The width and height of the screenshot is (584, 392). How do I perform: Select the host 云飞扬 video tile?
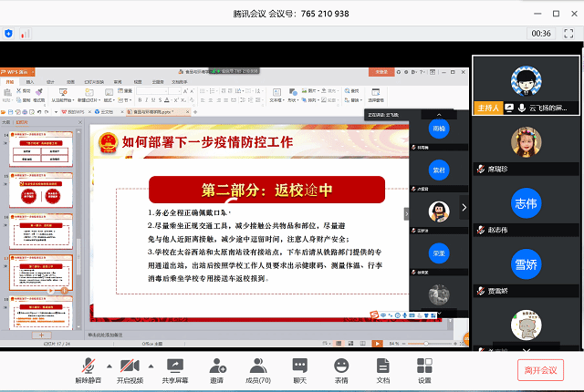pyautogui.click(x=526, y=86)
